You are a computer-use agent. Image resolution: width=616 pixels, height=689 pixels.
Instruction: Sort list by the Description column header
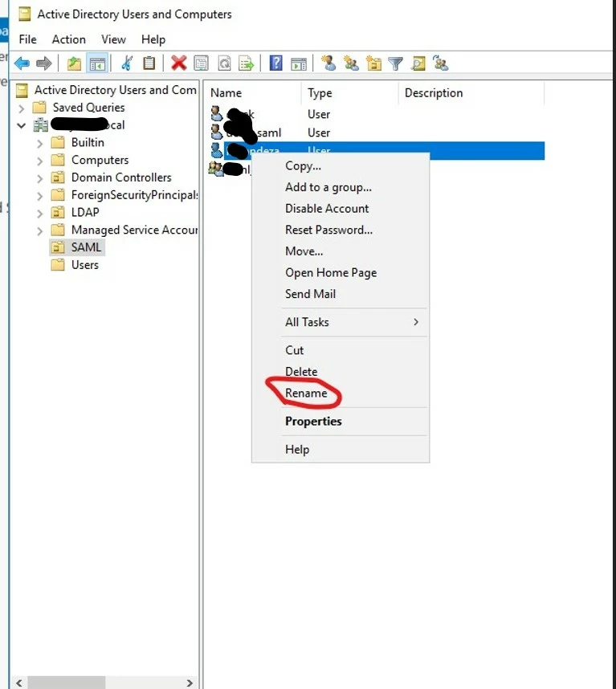pyautogui.click(x=471, y=93)
